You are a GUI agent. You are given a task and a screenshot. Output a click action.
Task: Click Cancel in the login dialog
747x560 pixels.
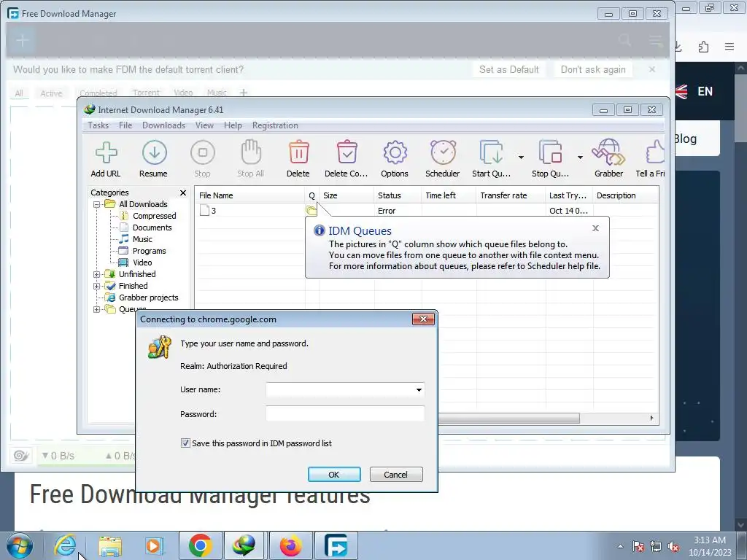tap(396, 474)
